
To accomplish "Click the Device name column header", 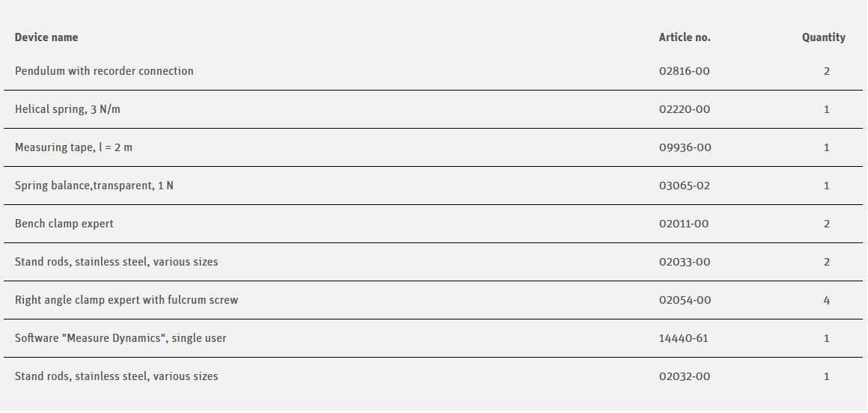I will coord(46,37).
